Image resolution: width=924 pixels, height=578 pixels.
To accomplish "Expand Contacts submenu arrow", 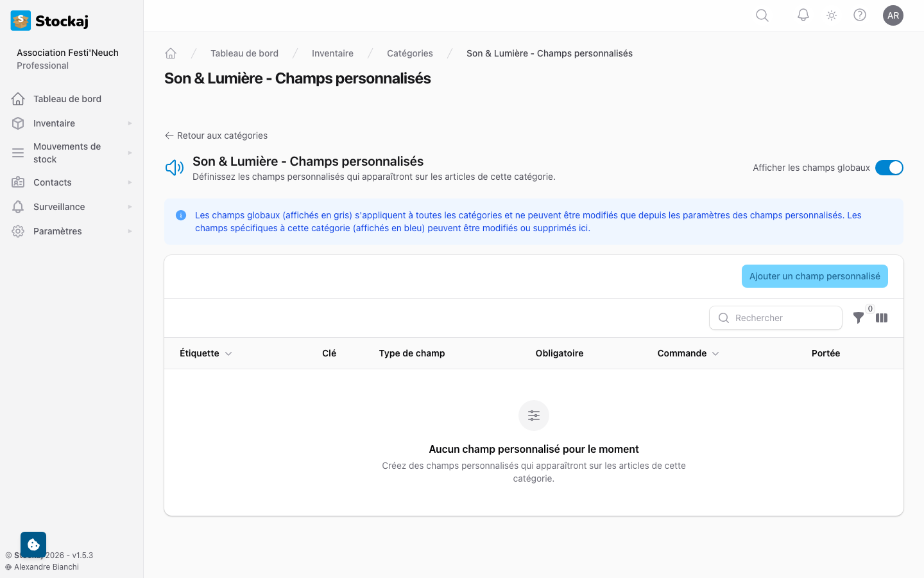I will coord(130,182).
